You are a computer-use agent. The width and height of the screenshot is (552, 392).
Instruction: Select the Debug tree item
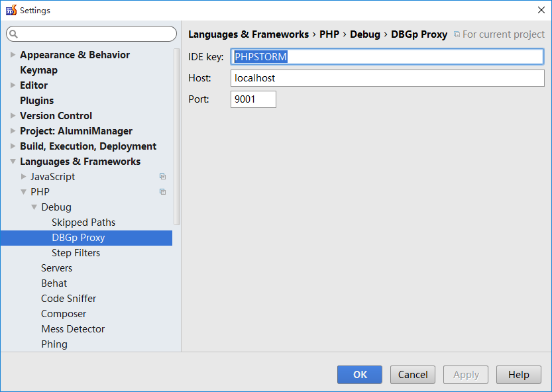pyautogui.click(x=56, y=207)
